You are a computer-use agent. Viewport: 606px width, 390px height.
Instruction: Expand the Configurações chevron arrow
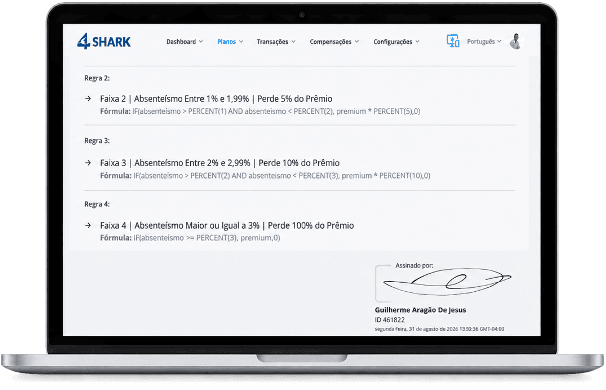[x=417, y=41]
